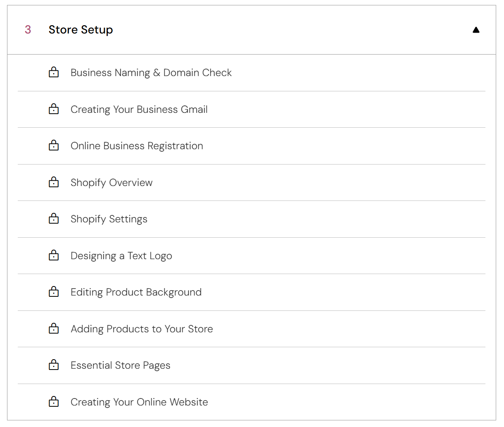Image resolution: width=504 pixels, height=427 pixels.
Task: Click the Store Setup section title
Action: [81, 30]
